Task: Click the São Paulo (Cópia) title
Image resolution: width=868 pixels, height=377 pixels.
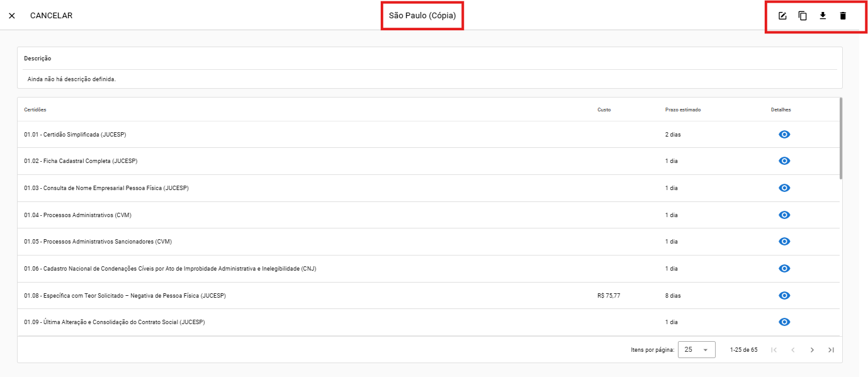Action: [x=422, y=15]
